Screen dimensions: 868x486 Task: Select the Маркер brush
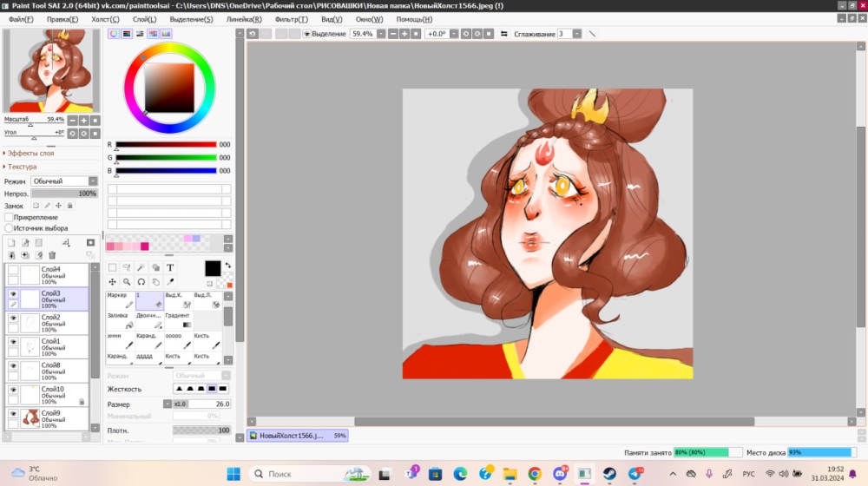pyautogui.click(x=120, y=300)
